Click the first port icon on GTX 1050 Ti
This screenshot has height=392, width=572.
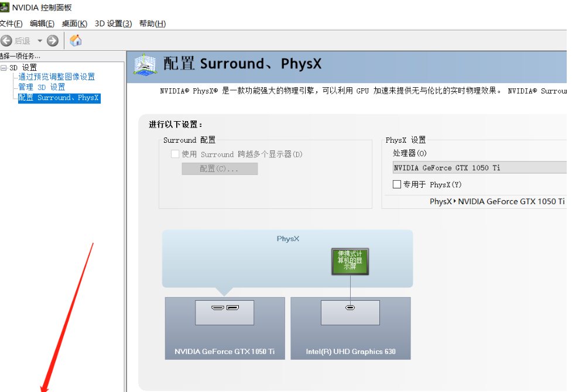[x=218, y=308]
